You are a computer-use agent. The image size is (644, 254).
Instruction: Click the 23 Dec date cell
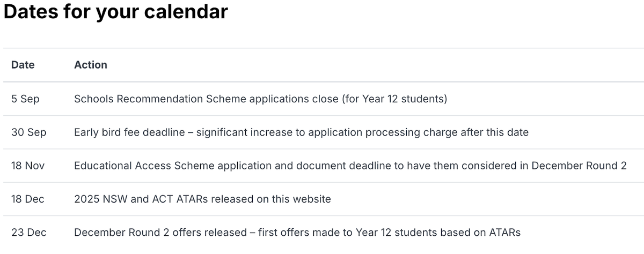(29, 233)
